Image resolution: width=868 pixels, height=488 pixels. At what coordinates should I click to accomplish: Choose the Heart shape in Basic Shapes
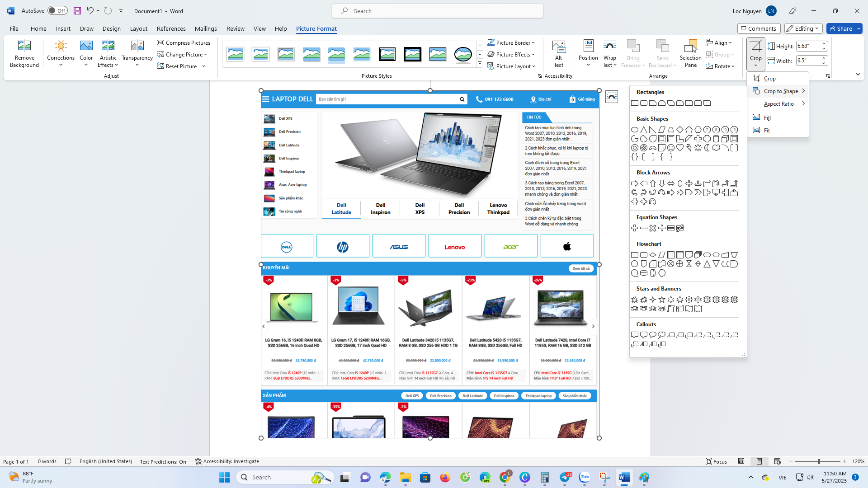[x=680, y=148]
